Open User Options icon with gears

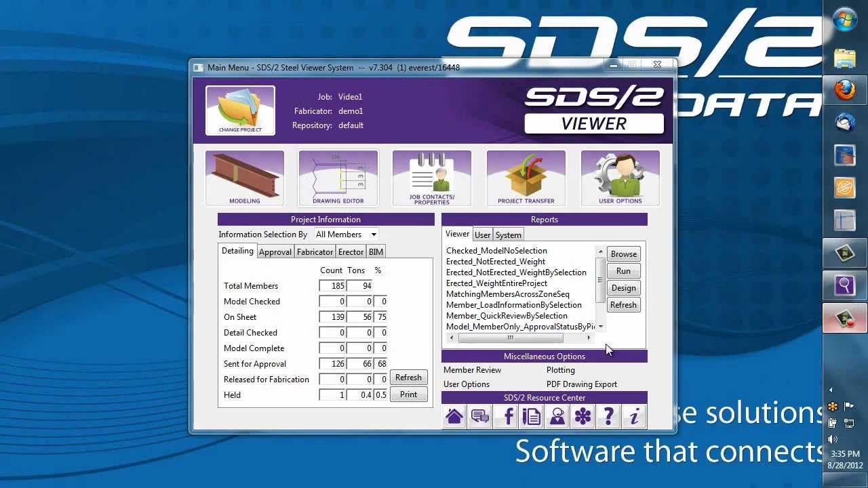coord(620,178)
